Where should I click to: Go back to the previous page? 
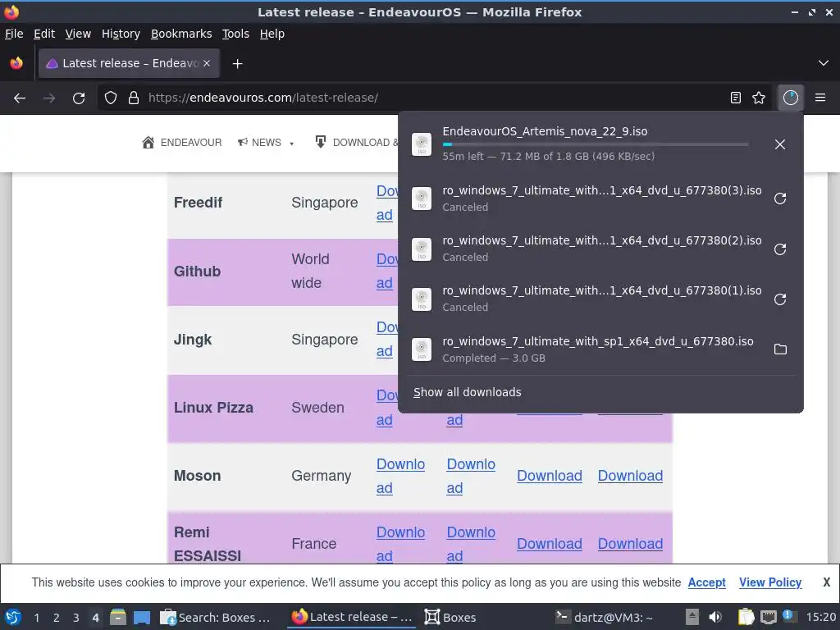(x=20, y=98)
